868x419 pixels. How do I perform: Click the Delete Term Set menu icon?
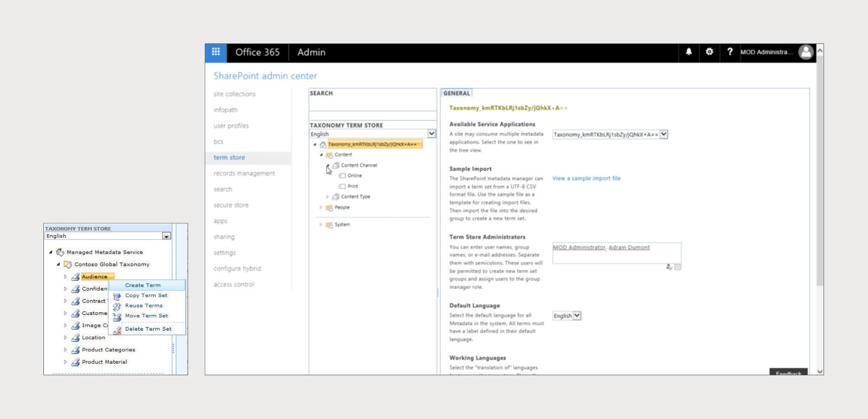coord(117,330)
